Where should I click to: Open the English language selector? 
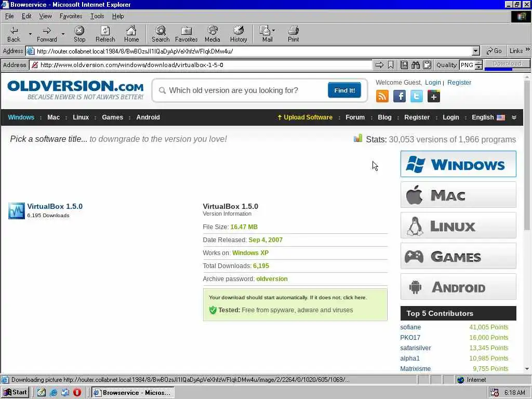pos(488,117)
